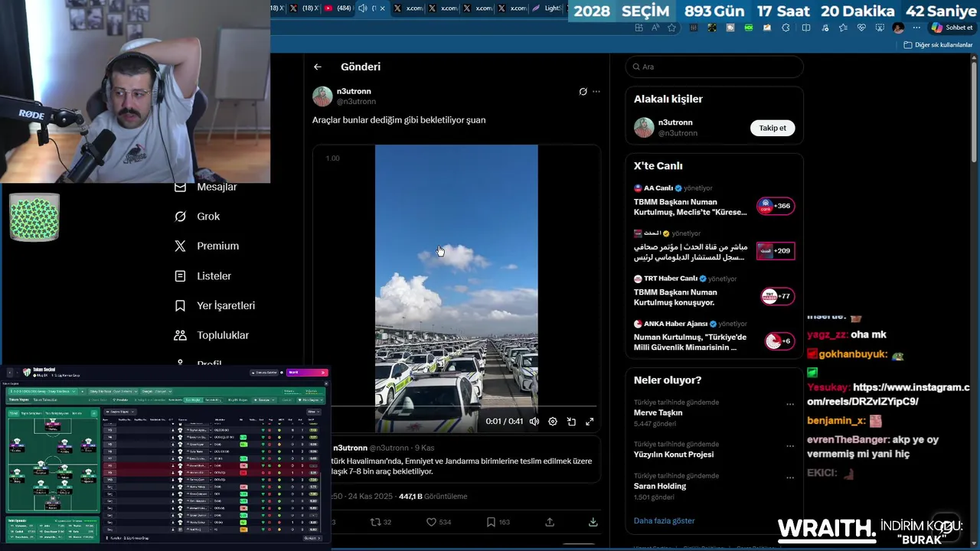Download the video with the green download icon
This screenshot has width=980, height=551.
pos(593,522)
